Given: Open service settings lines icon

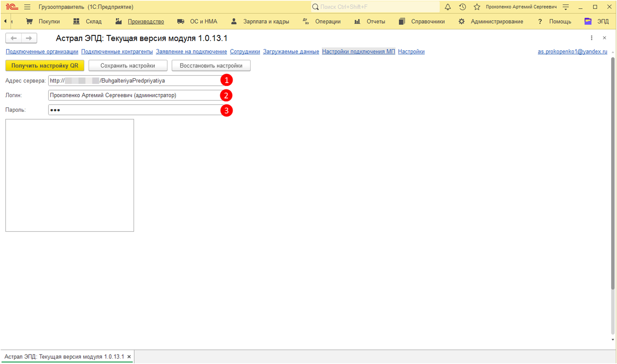Looking at the screenshot, I should (566, 7).
